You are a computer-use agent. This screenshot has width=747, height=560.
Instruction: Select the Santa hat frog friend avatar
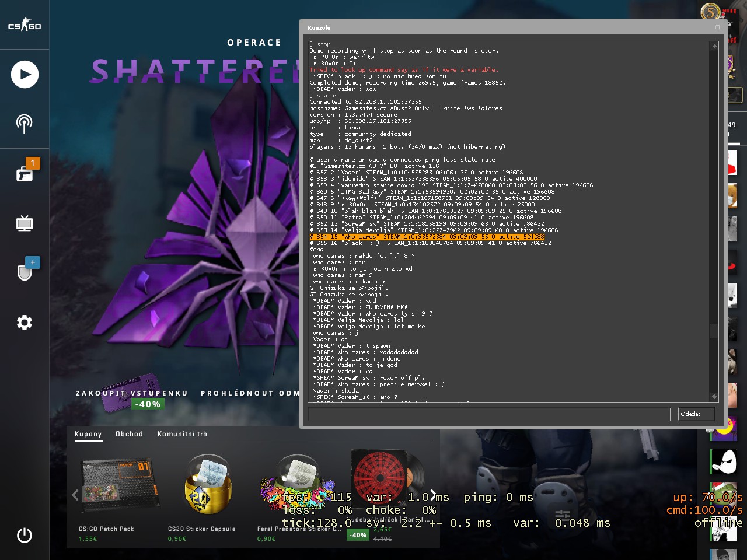point(724,495)
